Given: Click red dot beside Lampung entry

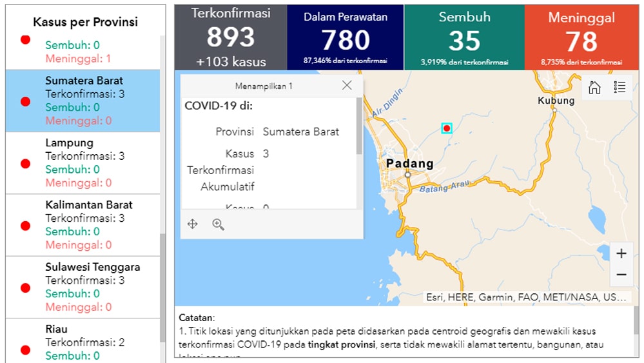Looking at the screenshot, I should point(26,164).
